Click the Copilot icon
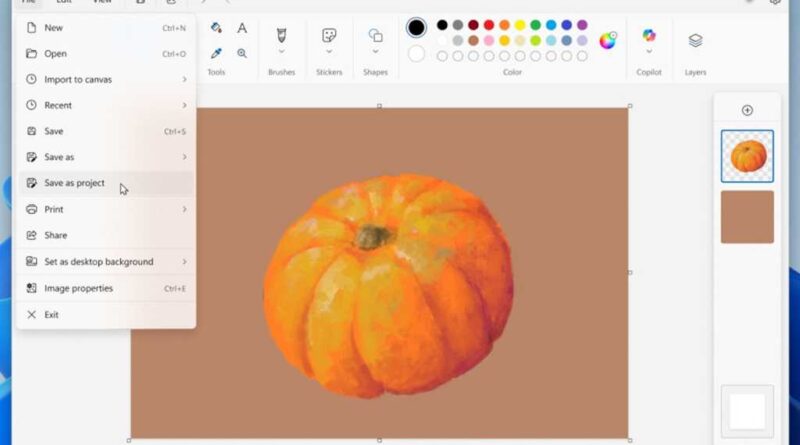800x445 pixels. coord(649,36)
